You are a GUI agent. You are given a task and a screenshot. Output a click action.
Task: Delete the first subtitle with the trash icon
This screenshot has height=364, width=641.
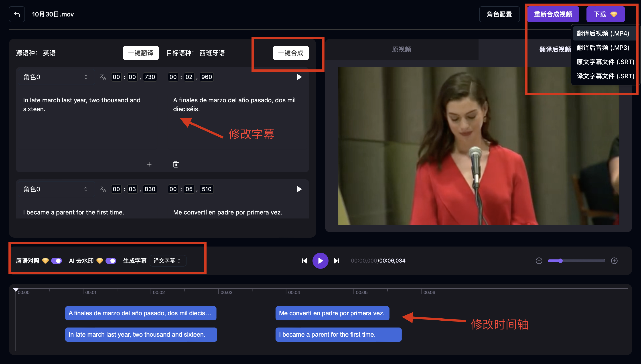point(176,164)
